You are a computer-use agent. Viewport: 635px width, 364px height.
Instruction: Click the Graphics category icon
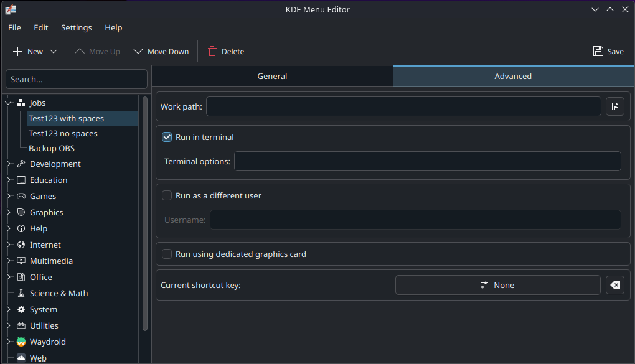[x=21, y=212]
